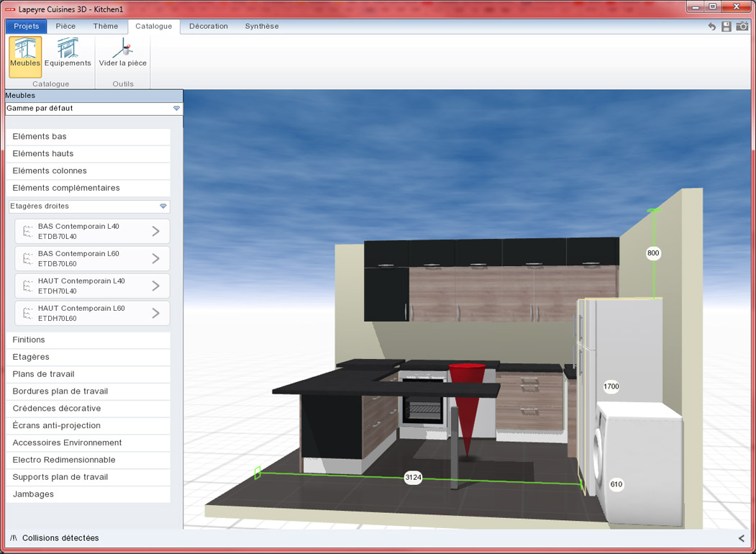Open the Plans de travail category
Image resolution: width=756 pixels, height=554 pixels.
click(x=89, y=374)
